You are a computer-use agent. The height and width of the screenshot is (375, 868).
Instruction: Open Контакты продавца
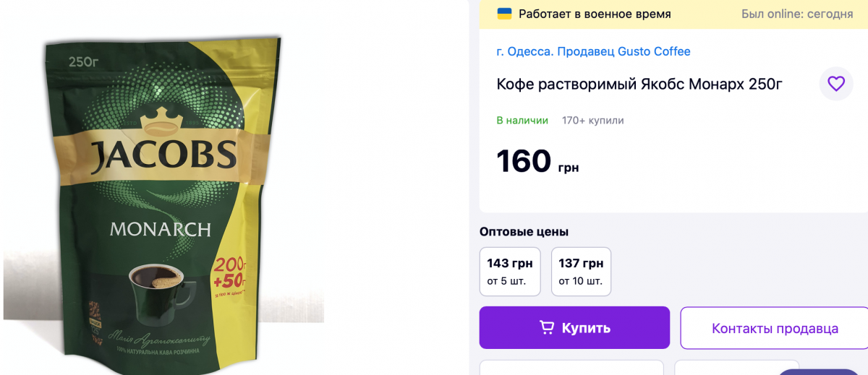[774, 328]
